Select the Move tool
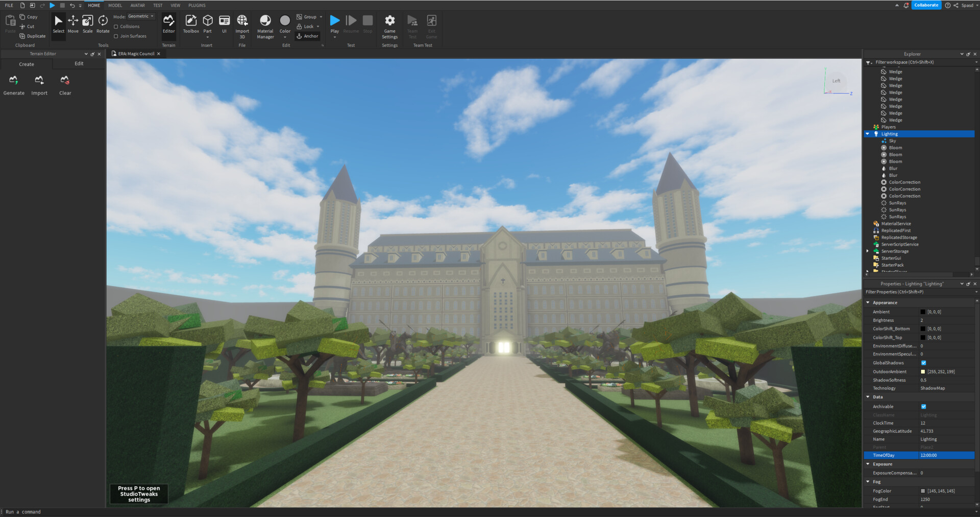The height and width of the screenshot is (517, 980). [x=73, y=24]
